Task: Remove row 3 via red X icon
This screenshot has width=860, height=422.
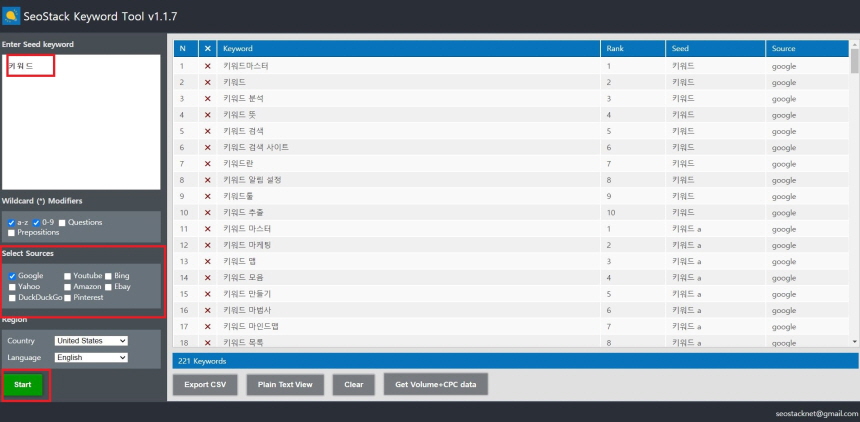Action: 207,99
